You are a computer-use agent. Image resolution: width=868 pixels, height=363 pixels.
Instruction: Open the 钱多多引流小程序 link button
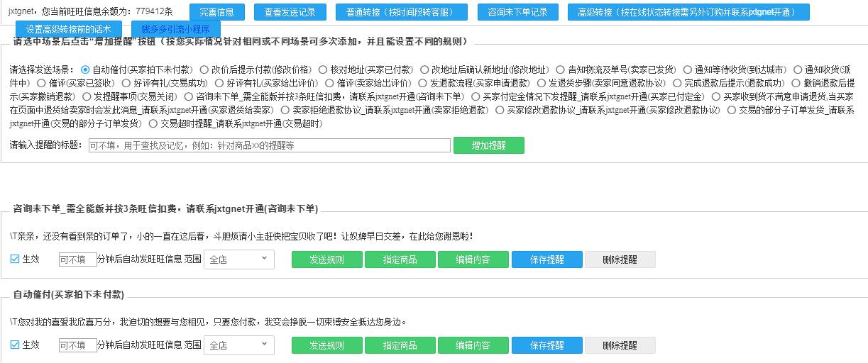(x=176, y=30)
